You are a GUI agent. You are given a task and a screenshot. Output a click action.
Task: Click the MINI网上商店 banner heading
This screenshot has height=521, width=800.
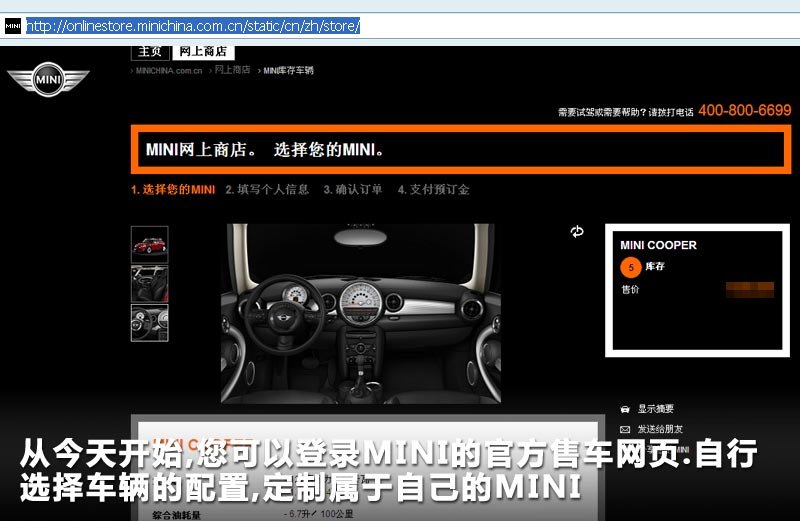tap(265, 150)
